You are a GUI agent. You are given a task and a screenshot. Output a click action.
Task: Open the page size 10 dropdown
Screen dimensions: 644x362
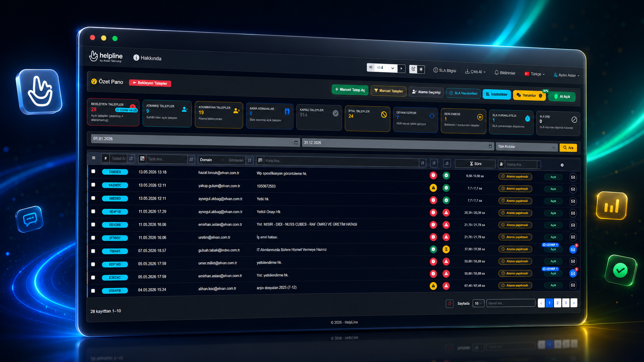[478, 304]
